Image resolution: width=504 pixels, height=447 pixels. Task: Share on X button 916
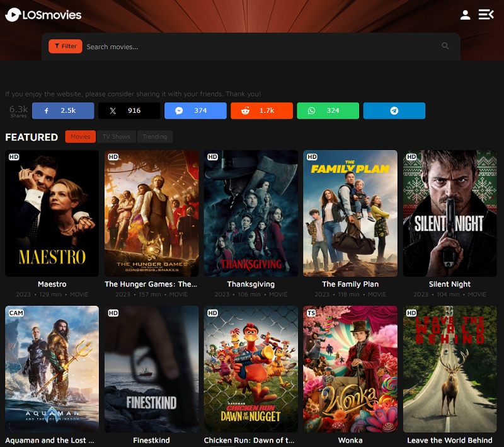point(129,110)
